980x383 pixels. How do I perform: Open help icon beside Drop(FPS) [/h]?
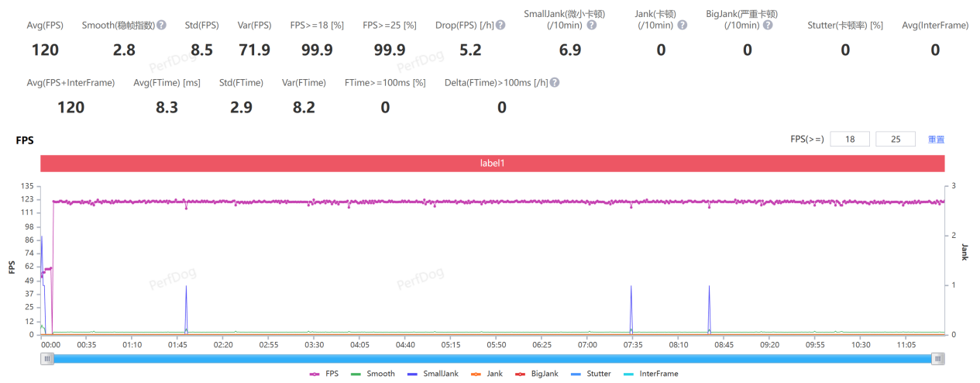(x=500, y=25)
